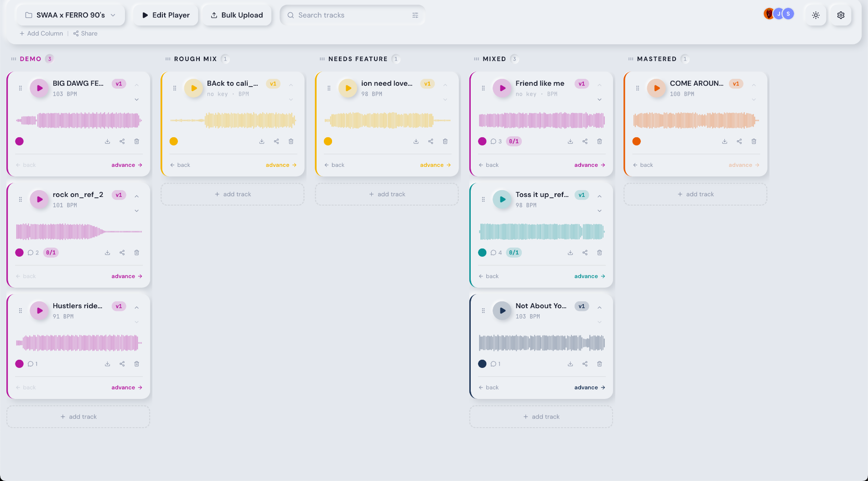Open comments on Toss it up_ref...

pyautogui.click(x=496, y=253)
